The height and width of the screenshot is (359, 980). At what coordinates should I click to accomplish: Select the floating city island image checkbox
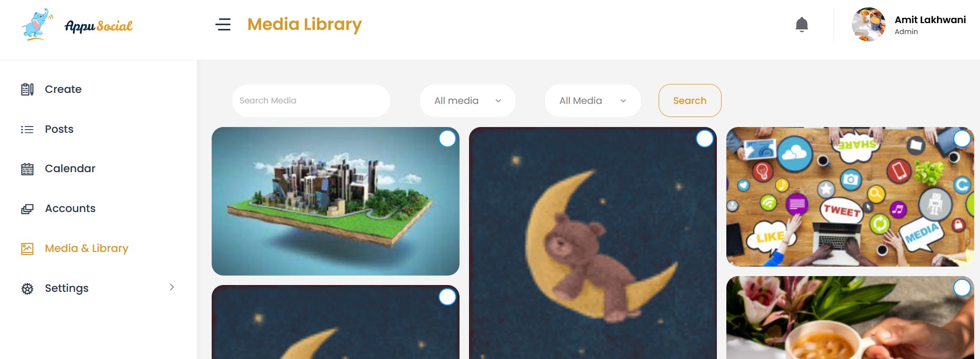coord(447,139)
